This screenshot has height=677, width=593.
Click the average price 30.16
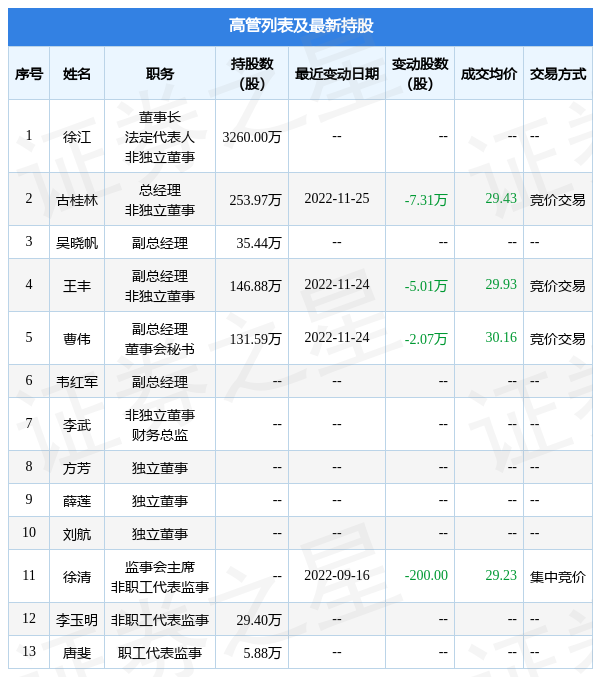pos(501,337)
